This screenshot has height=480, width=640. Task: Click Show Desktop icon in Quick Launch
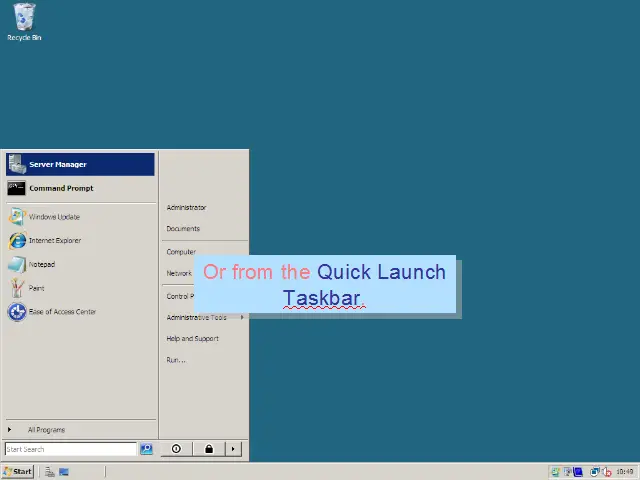64,471
